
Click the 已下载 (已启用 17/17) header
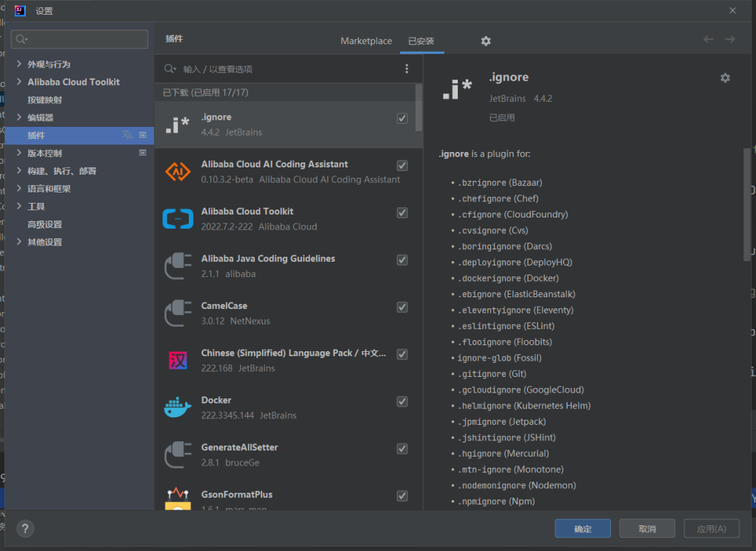coord(205,92)
